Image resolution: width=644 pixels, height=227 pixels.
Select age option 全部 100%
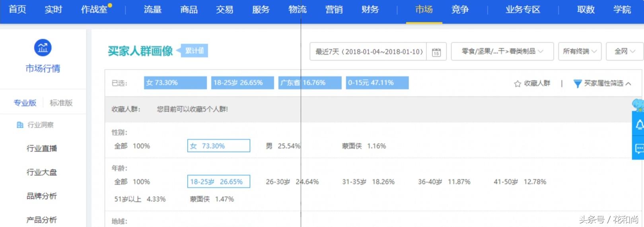[132, 182]
